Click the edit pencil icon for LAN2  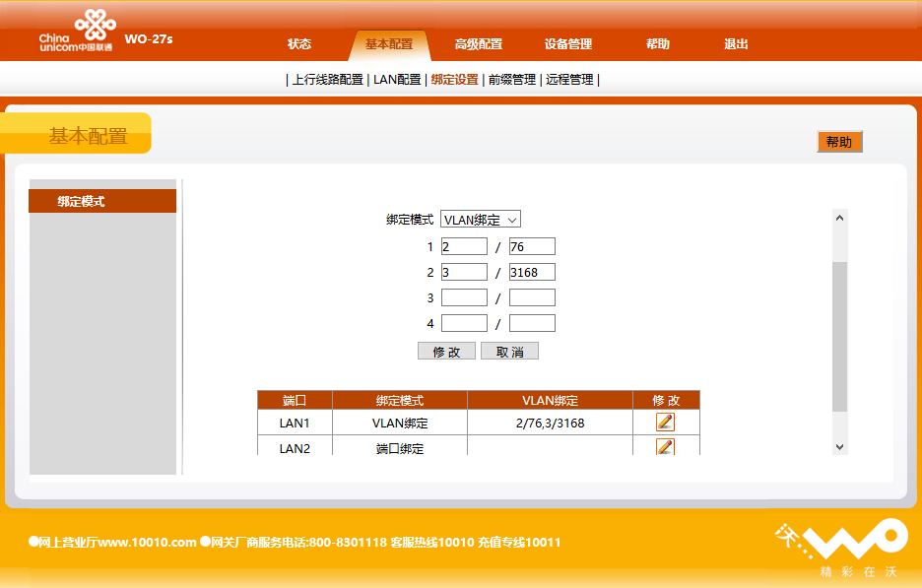[665, 447]
